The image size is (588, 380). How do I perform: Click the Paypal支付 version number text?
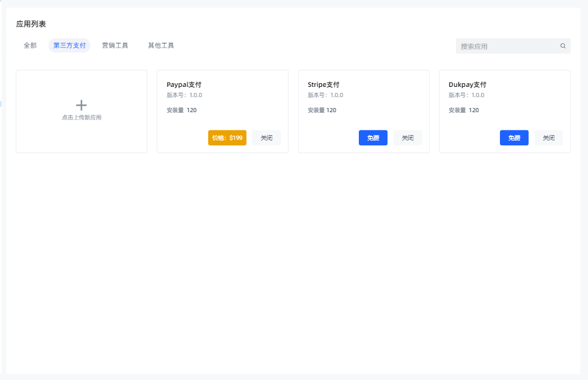[185, 95]
